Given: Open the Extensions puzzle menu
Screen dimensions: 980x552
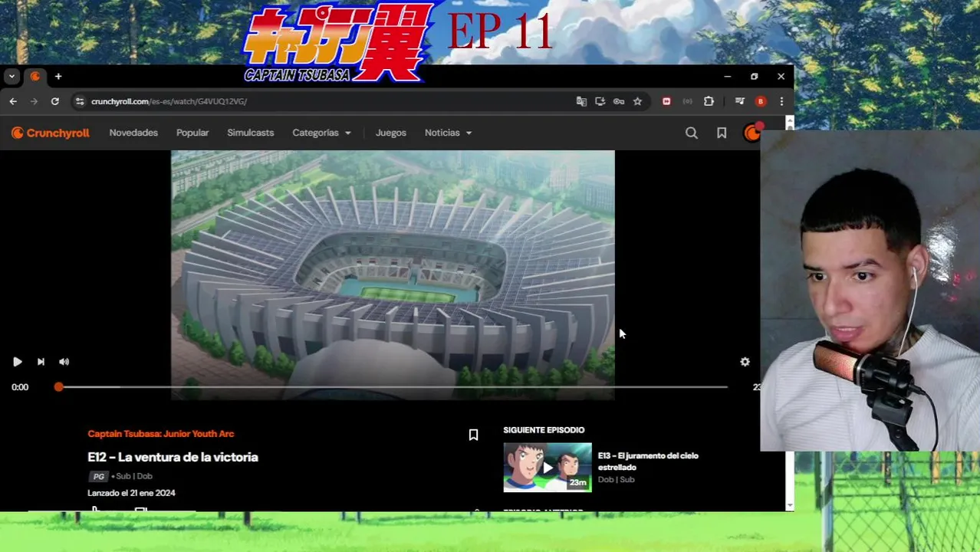Looking at the screenshot, I should coord(709,101).
